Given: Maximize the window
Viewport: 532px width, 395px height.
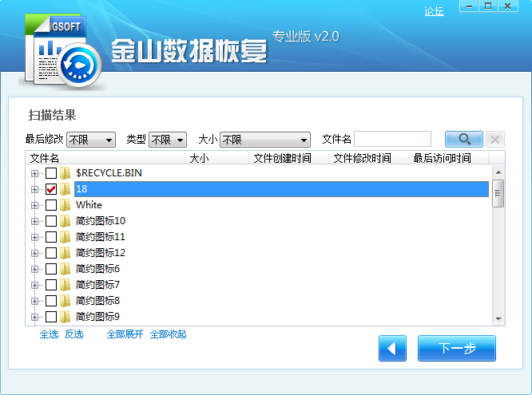Looking at the screenshot, I should (488, 6).
